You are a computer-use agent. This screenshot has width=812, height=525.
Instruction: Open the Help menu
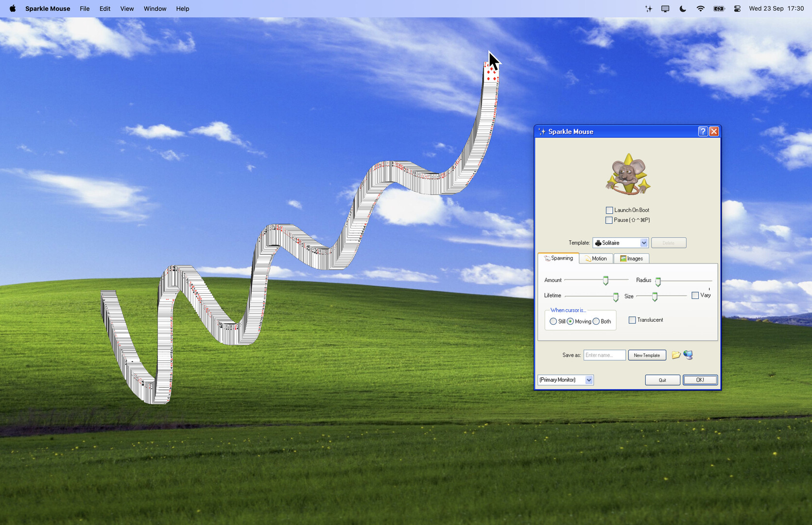(x=183, y=9)
